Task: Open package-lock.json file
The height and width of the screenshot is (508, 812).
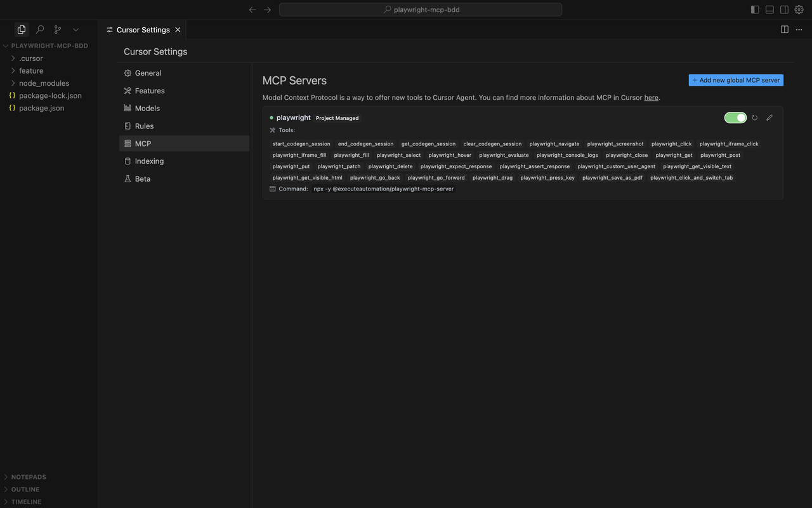Action: (x=49, y=95)
